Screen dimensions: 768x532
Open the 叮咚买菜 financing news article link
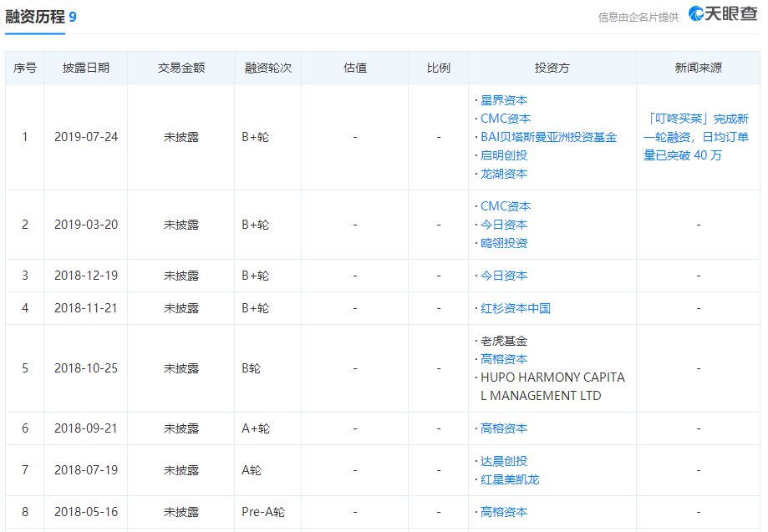[x=696, y=137]
